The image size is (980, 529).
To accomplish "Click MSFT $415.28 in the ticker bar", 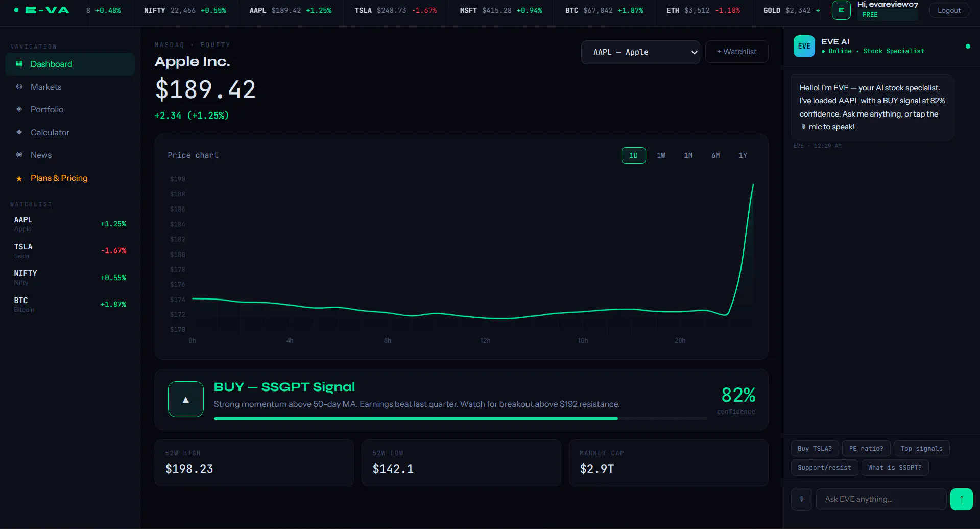I will (501, 10).
